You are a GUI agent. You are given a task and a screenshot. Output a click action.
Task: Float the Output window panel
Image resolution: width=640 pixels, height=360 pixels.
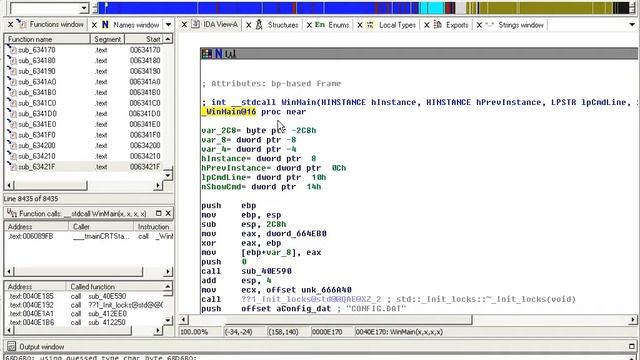click(x=632, y=347)
